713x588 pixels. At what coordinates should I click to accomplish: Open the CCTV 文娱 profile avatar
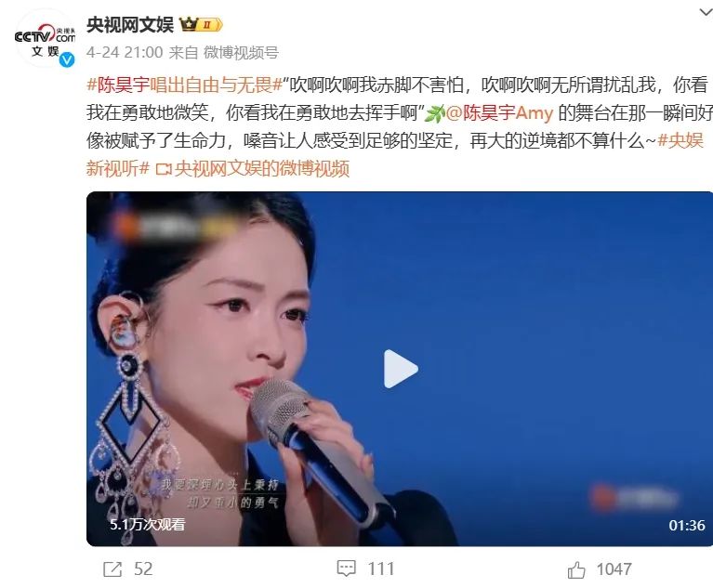tap(45, 39)
